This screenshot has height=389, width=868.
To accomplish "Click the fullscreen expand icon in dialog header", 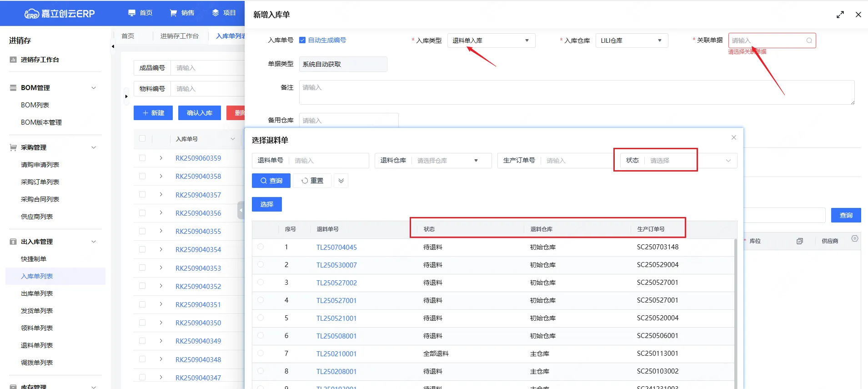I will pyautogui.click(x=840, y=15).
